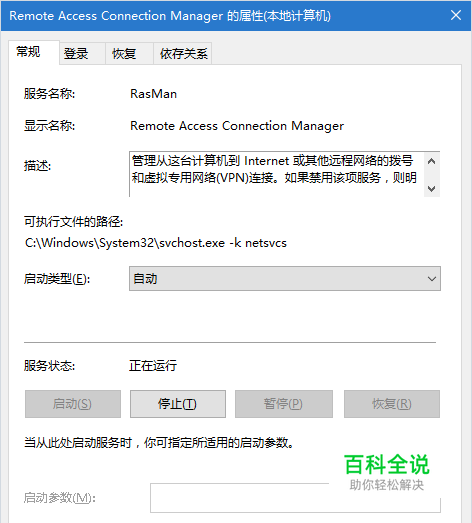Viewport: 472px width, 523px height.
Task: Click the green 百科全说 watermark logo
Action: [387, 465]
